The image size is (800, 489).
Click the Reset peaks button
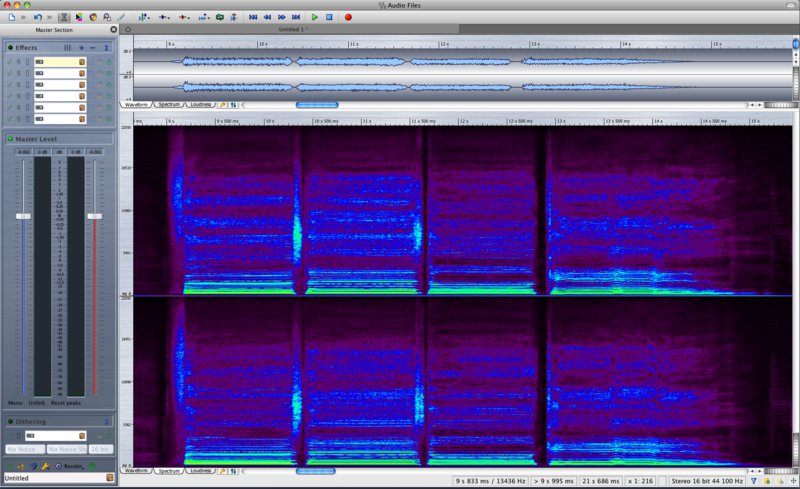[66, 403]
